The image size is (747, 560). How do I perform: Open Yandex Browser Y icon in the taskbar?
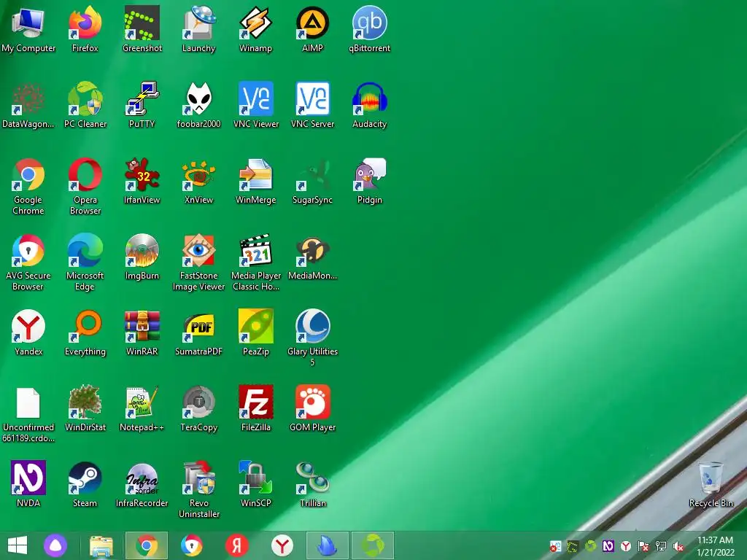(282, 545)
